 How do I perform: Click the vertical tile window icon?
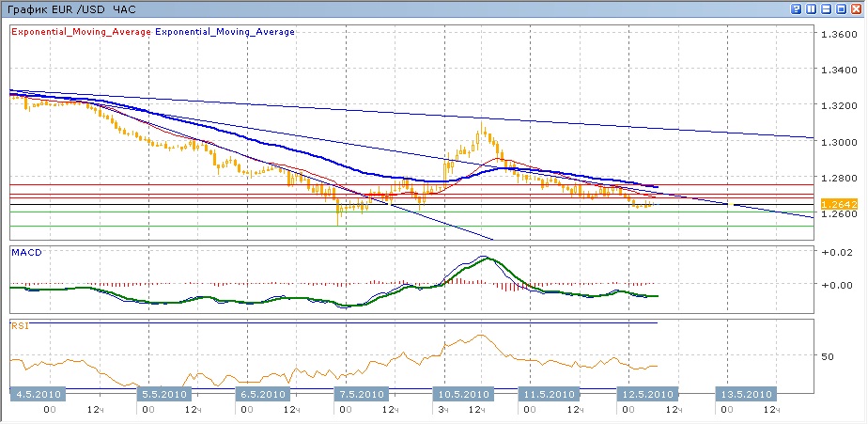[811, 8]
